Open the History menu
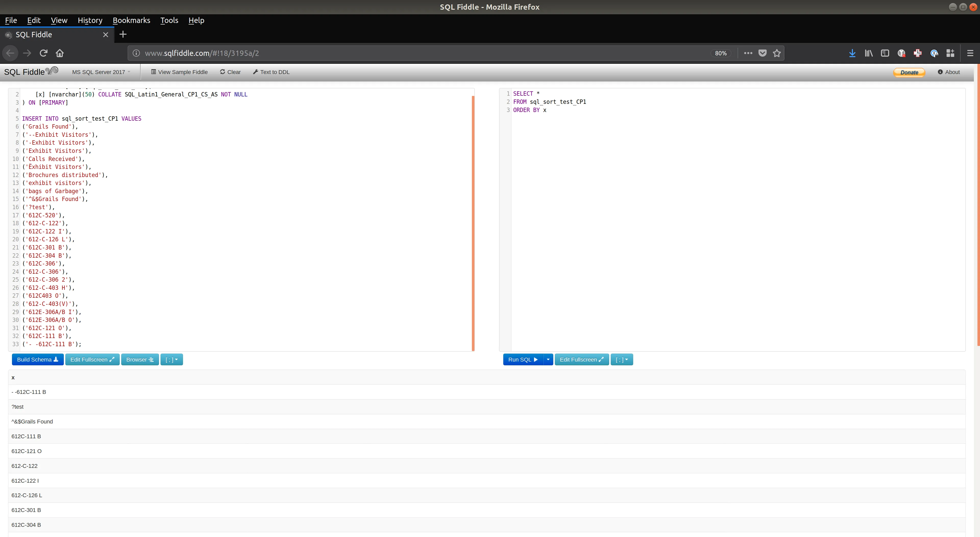Screen dimensions: 980x537 click(90, 21)
